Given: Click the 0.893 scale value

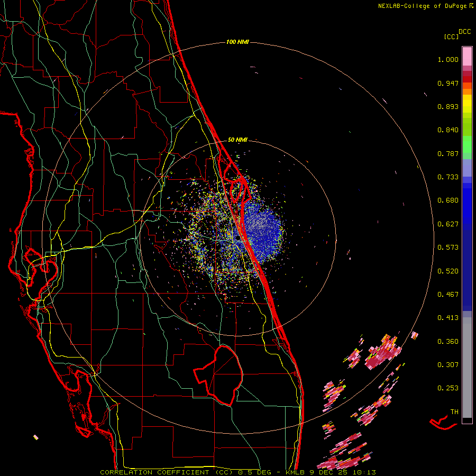Looking at the screenshot, I should [448, 106].
